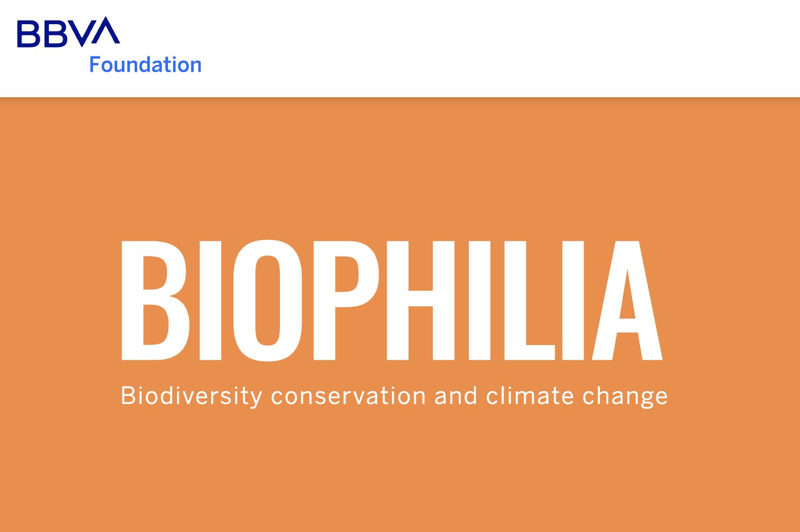Click the letter H in BIOPHILIA

click(420, 300)
